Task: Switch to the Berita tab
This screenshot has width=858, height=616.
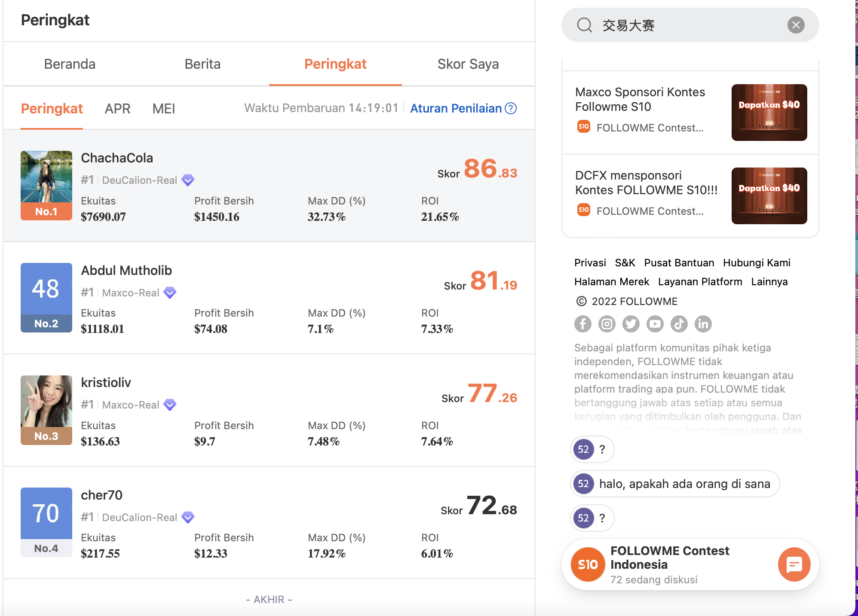Action: click(x=202, y=64)
